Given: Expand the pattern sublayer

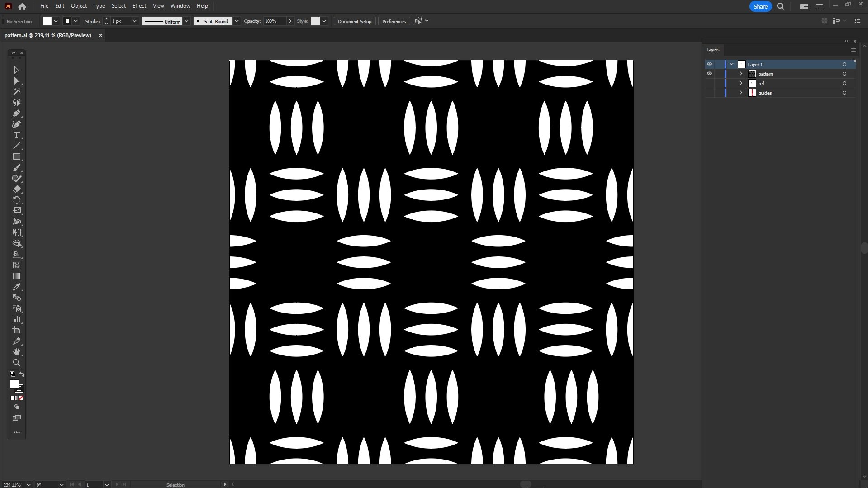Looking at the screenshot, I should [x=741, y=74].
